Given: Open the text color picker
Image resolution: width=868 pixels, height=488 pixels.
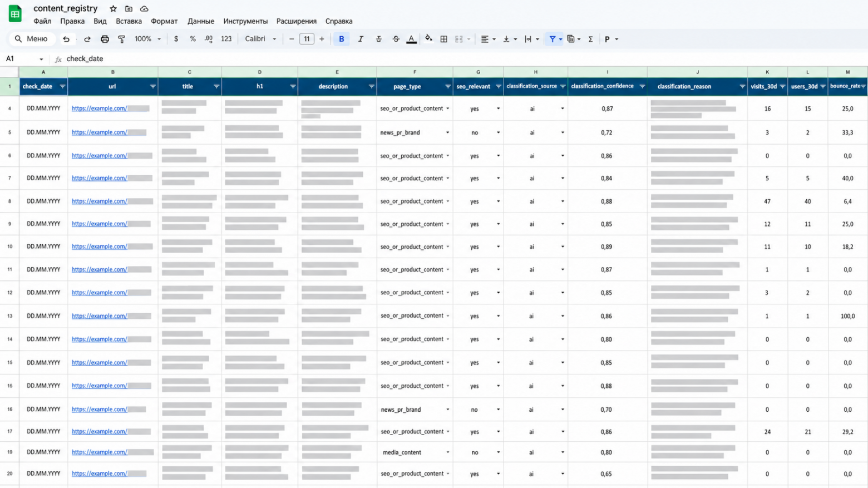Looking at the screenshot, I should coord(411,39).
